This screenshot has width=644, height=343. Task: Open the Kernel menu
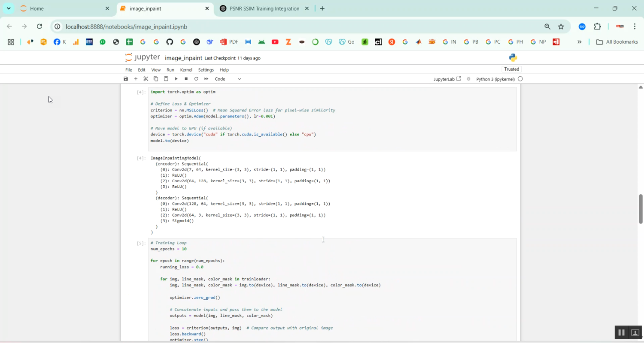pos(186,70)
